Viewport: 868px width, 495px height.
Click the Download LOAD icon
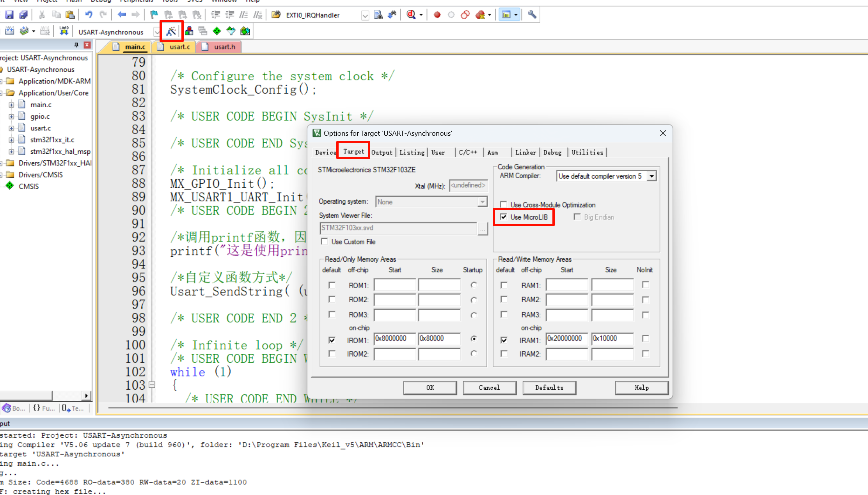(x=64, y=31)
